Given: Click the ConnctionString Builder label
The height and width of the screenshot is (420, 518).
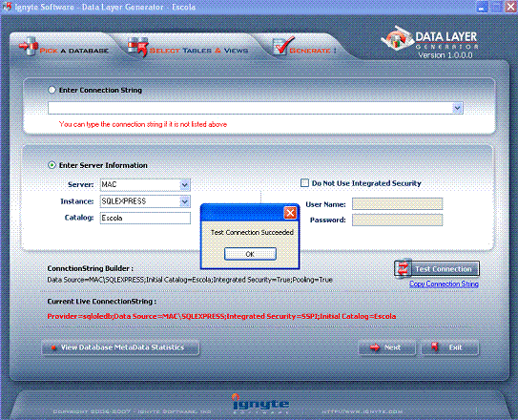Looking at the screenshot, I should click(91, 268).
